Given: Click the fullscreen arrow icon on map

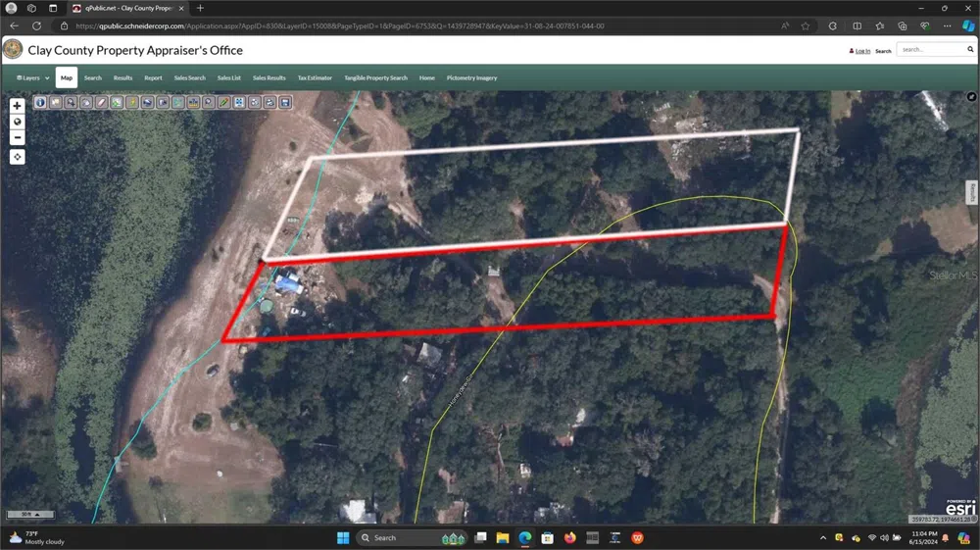Looking at the screenshot, I should [971, 97].
